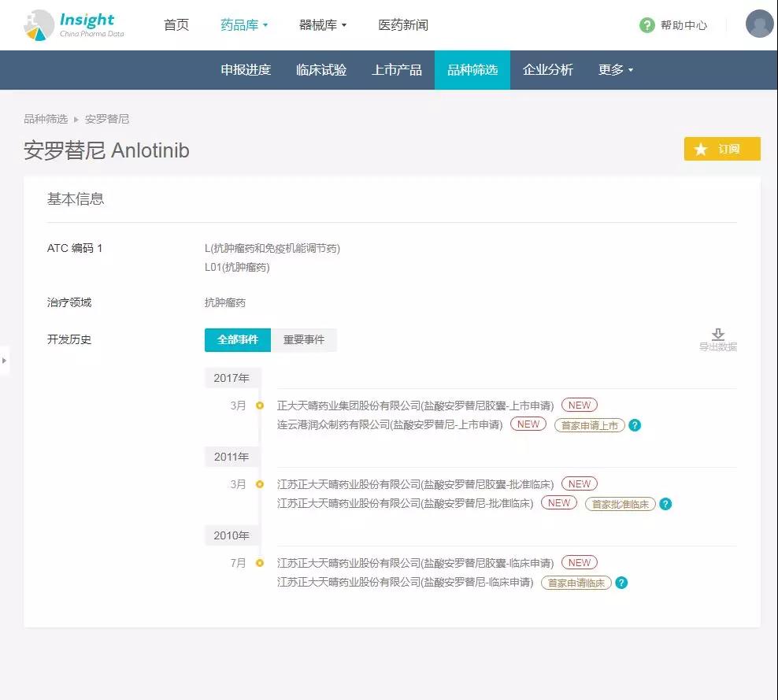Open the 企业分析 tab
Viewport: 778px width, 700px height.
click(548, 70)
